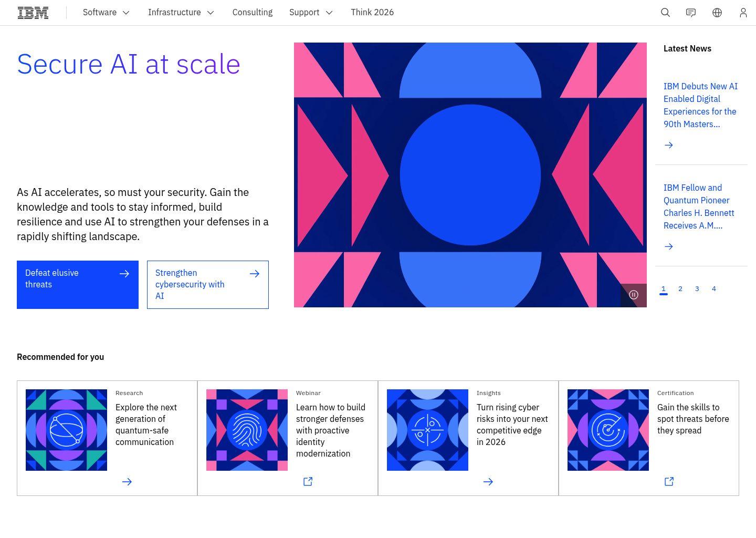Click the IBM logo
The image size is (756, 538).
(x=33, y=12)
